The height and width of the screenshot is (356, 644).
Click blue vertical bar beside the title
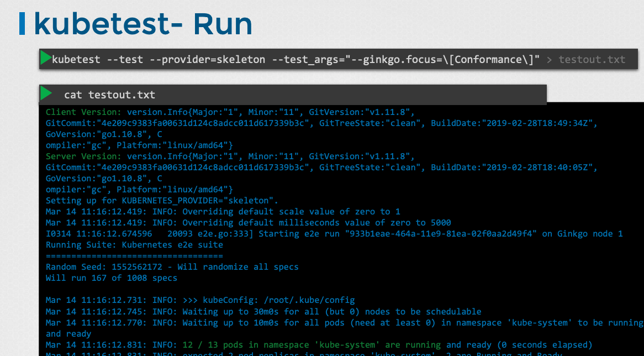(22, 23)
